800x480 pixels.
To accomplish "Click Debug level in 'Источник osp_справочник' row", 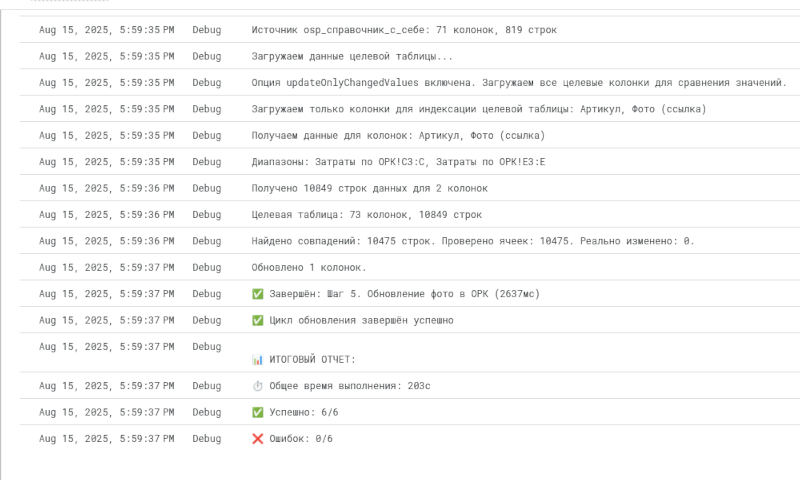I will (x=207, y=30).
